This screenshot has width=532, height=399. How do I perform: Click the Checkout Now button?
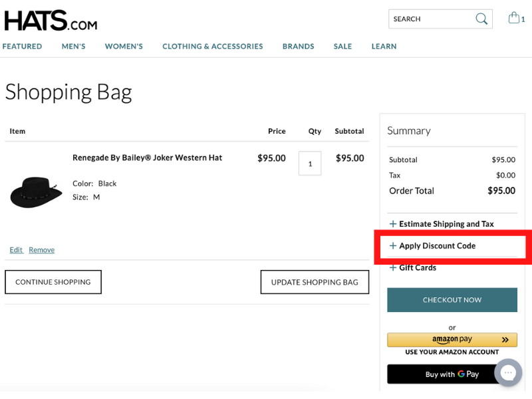click(452, 300)
